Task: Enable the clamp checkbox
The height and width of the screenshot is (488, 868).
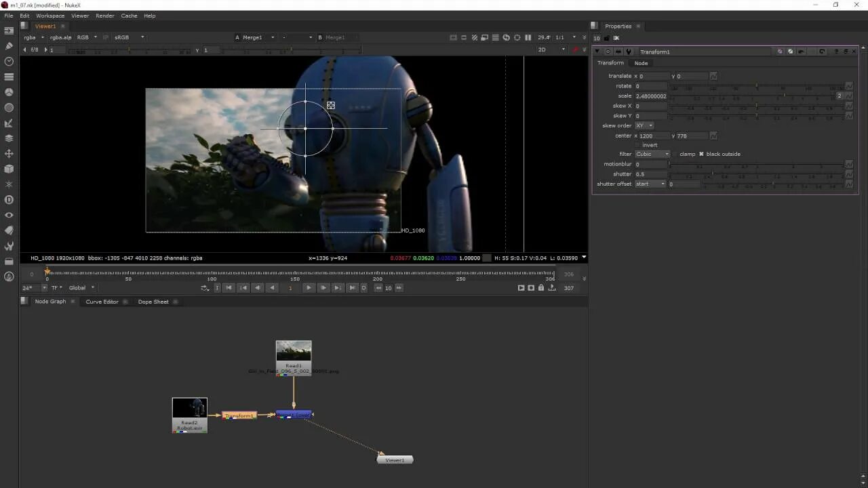Action: point(675,154)
